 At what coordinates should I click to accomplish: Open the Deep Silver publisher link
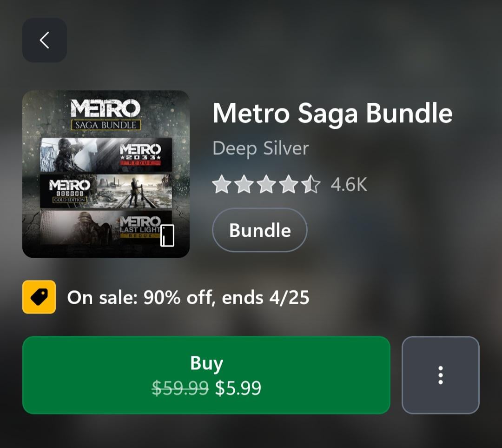pyautogui.click(x=260, y=148)
